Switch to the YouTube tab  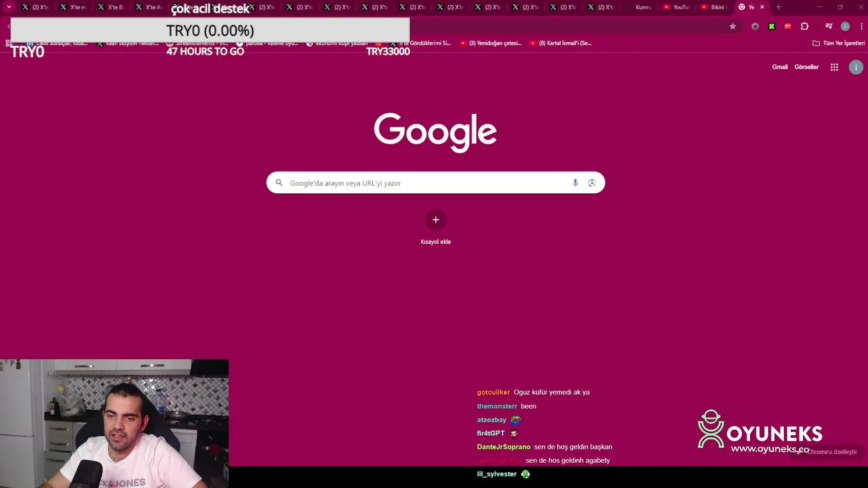[675, 7]
